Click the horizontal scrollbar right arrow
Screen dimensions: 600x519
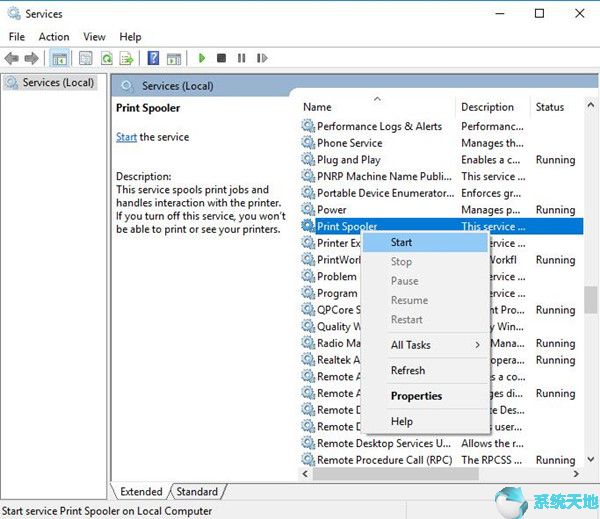576,474
